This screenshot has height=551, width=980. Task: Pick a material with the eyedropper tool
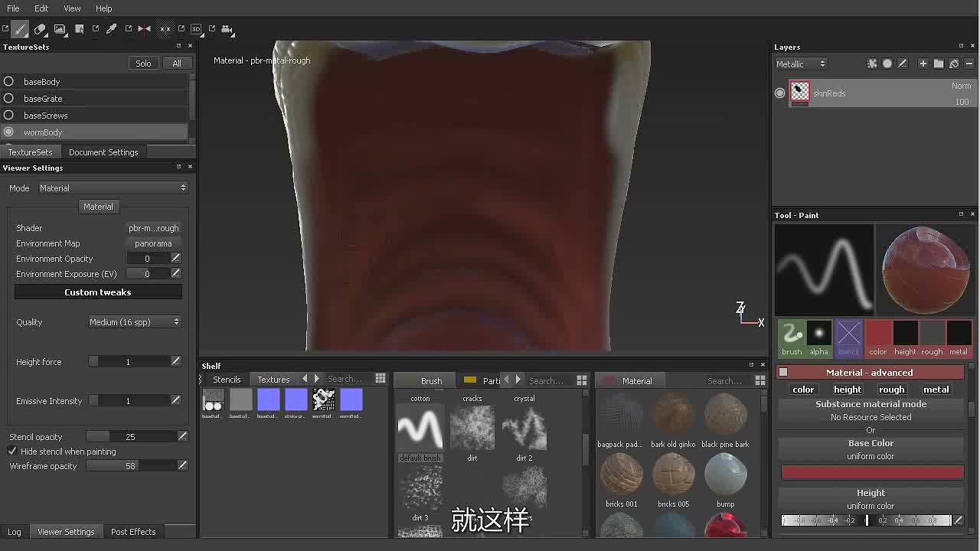(111, 29)
